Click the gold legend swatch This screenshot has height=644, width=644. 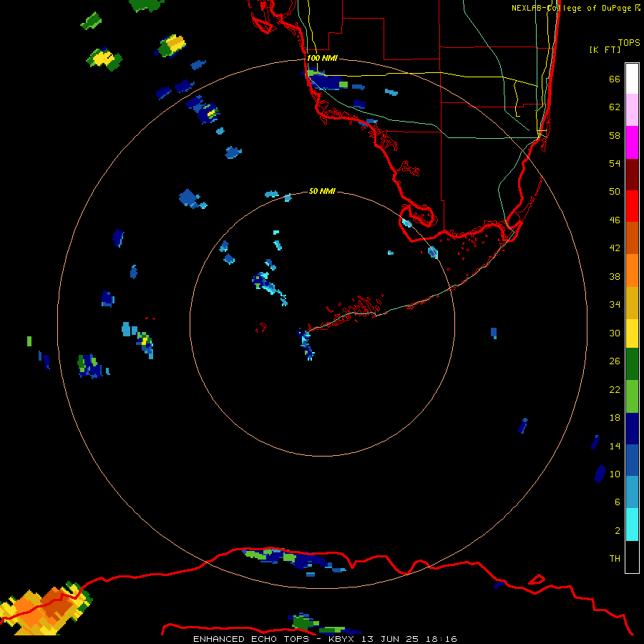point(632,303)
